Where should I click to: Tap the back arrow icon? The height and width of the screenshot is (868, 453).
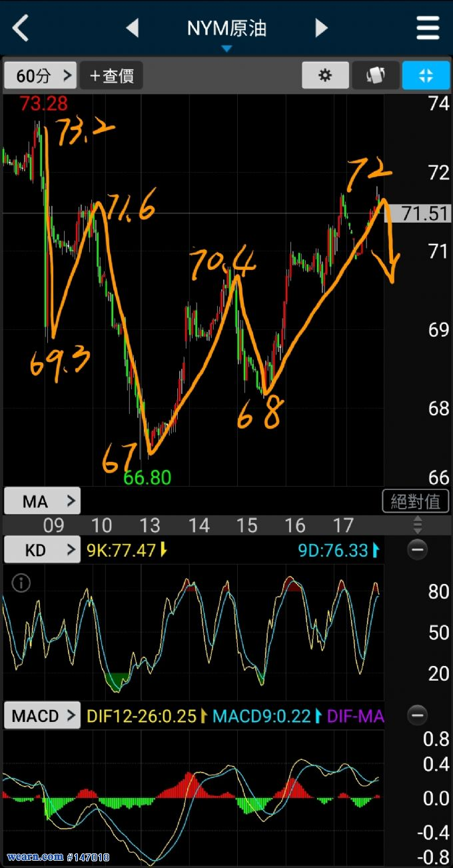coord(21,28)
